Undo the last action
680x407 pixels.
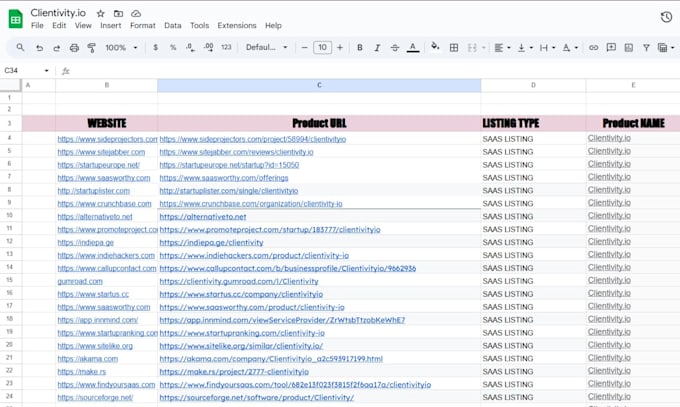pos(39,48)
